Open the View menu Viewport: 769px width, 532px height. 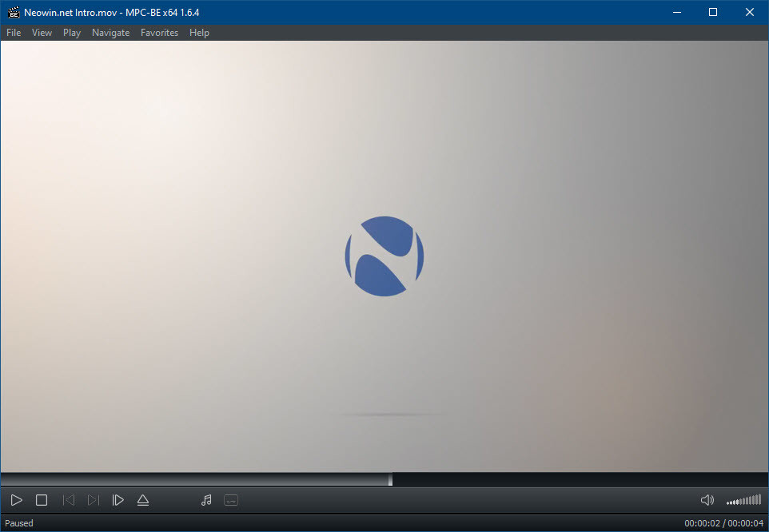(42, 33)
